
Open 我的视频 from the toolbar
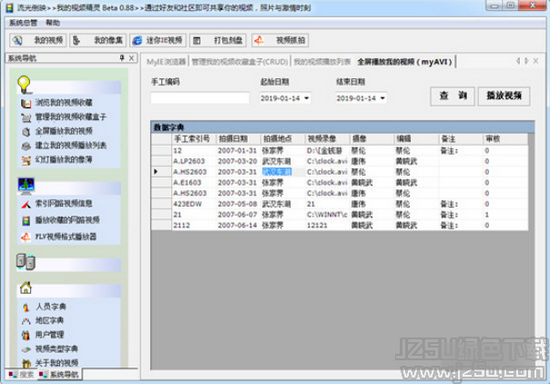[x=38, y=40]
